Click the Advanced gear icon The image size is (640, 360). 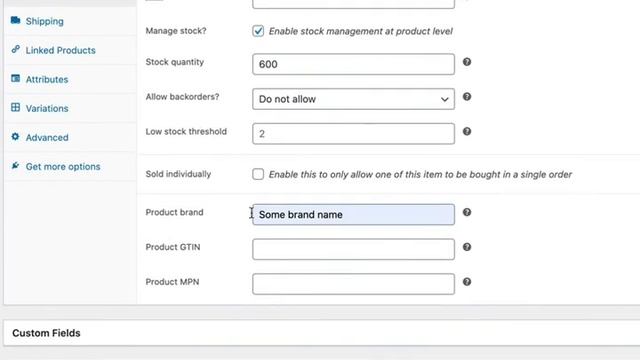point(16,137)
